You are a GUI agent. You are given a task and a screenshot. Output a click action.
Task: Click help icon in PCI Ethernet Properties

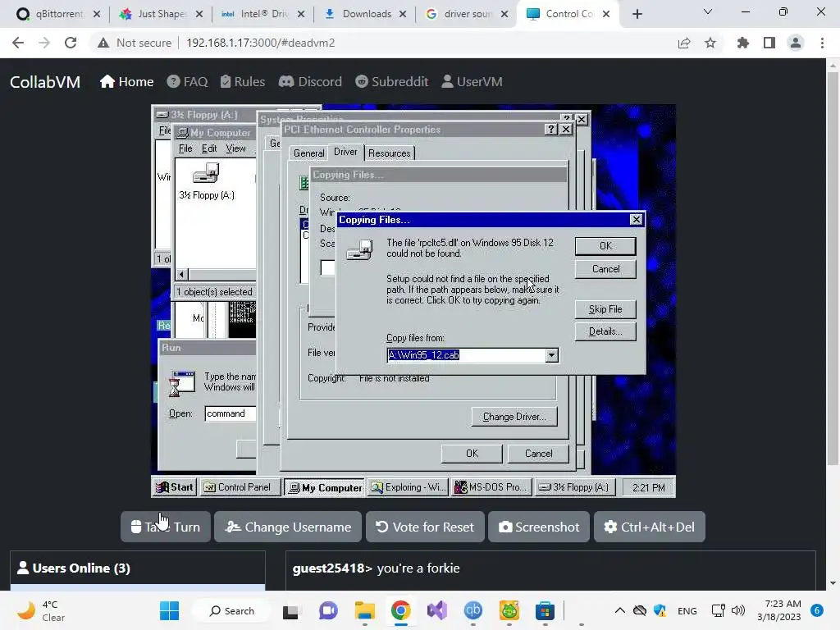pos(550,129)
